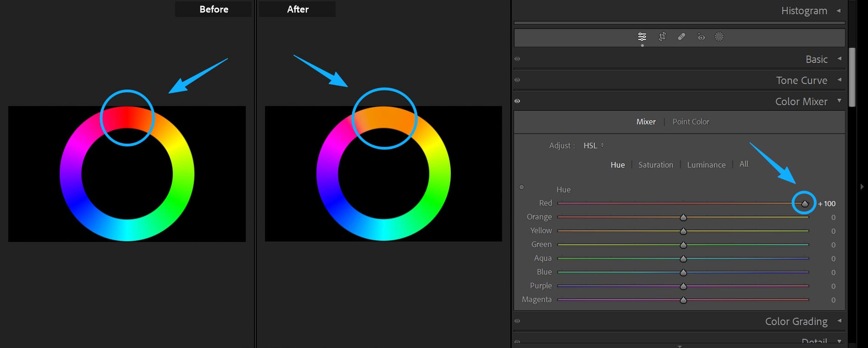
Task: Click the Magenta hue value field
Action: pyautogui.click(x=833, y=300)
